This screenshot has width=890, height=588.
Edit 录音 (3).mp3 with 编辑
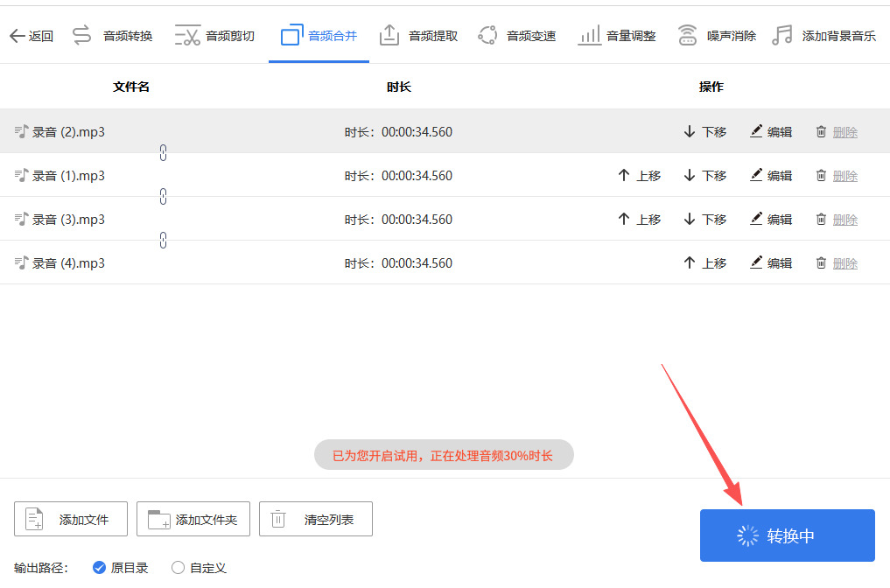coord(771,219)
